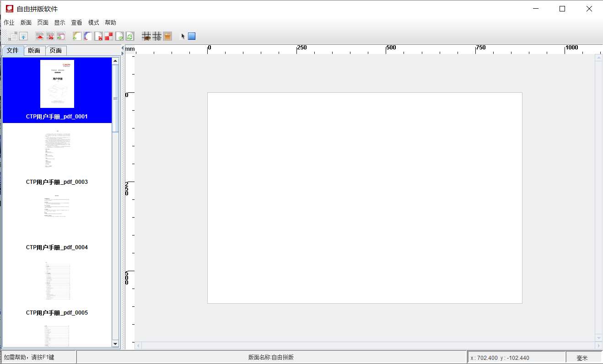Image resolution: width=603 pixels, height=364 pixels.
Task: Open the 作业 menu
Action: tap(9, 22)
